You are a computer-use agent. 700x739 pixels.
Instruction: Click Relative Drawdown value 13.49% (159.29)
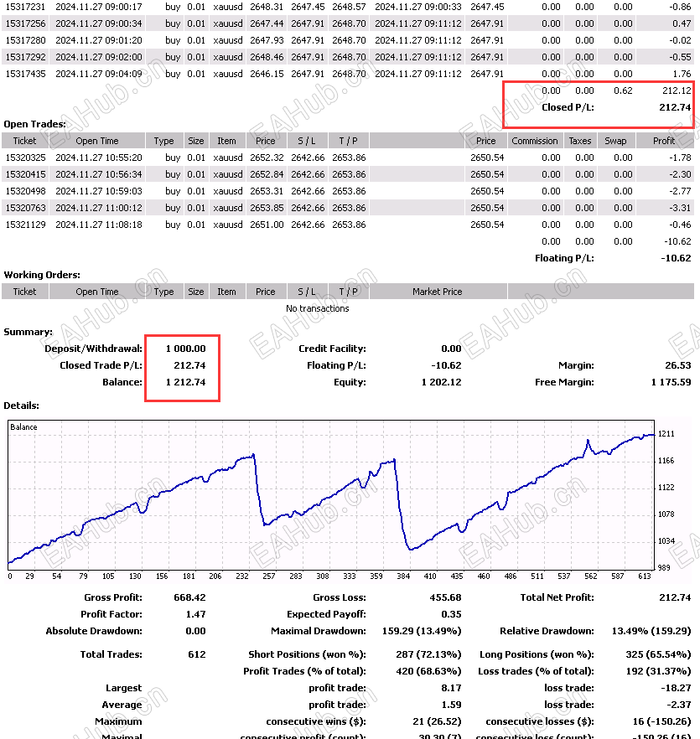click(651, 631)
